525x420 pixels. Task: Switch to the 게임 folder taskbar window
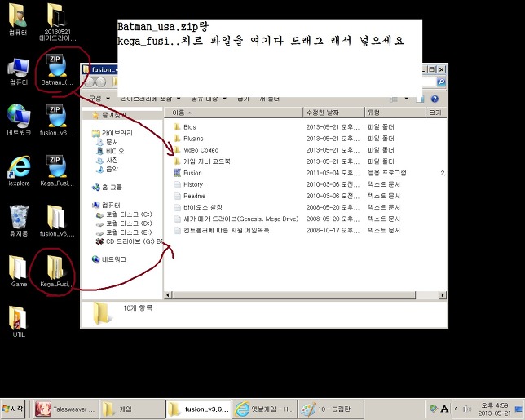point(132,409)
